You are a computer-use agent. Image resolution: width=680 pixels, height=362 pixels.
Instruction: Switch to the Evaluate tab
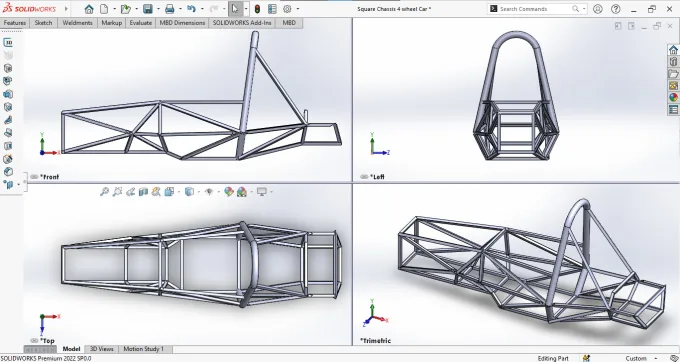(141, 23)
